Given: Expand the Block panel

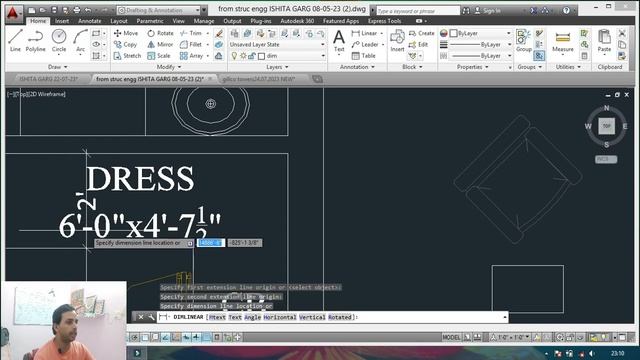Looking at the screenshot, I should click(412, 67).
